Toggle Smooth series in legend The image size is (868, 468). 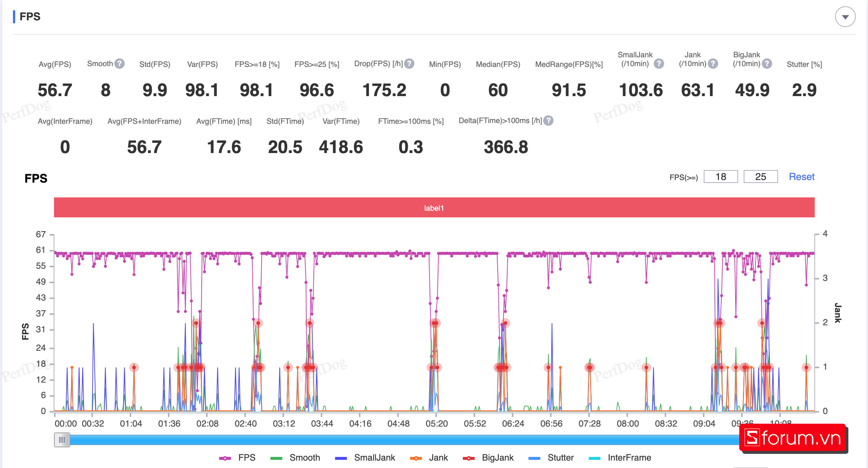click(x=295, y=458)
